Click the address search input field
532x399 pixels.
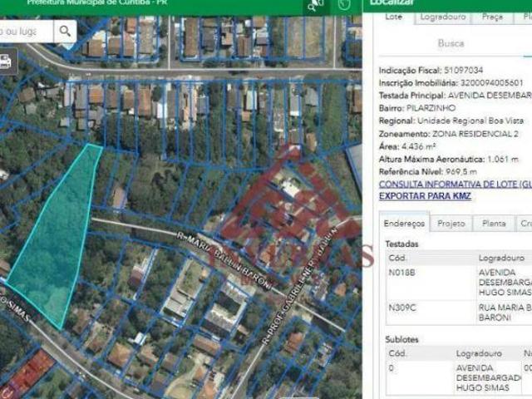point(25,32)
